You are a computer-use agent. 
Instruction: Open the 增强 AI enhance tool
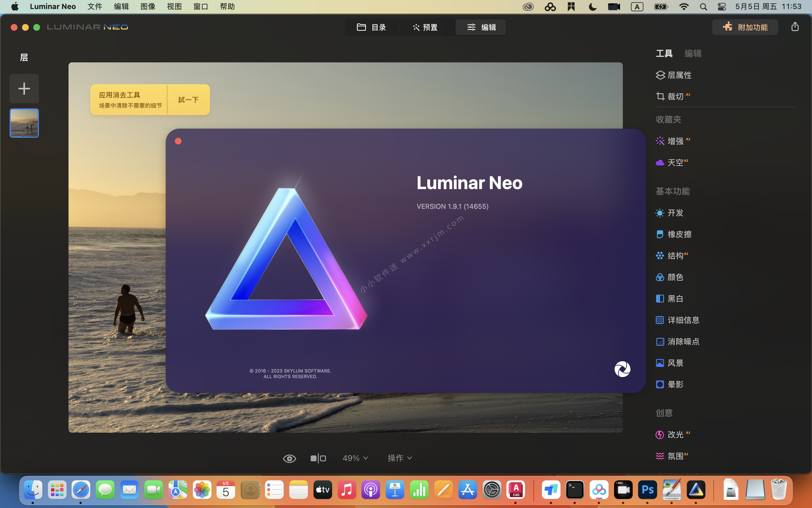click(x=672, y=141)
